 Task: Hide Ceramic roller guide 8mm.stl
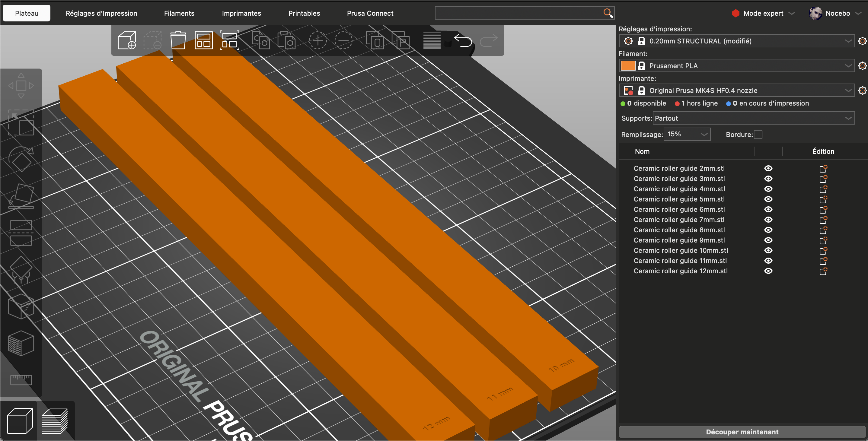coord(768,230)
